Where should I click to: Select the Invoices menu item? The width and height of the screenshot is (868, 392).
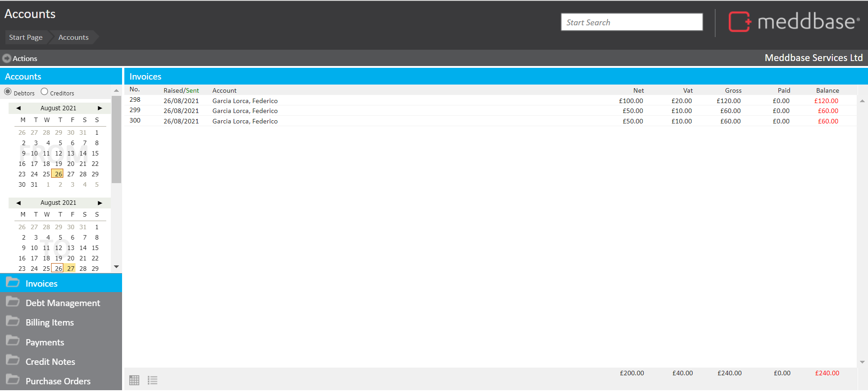tap(41, 283)
